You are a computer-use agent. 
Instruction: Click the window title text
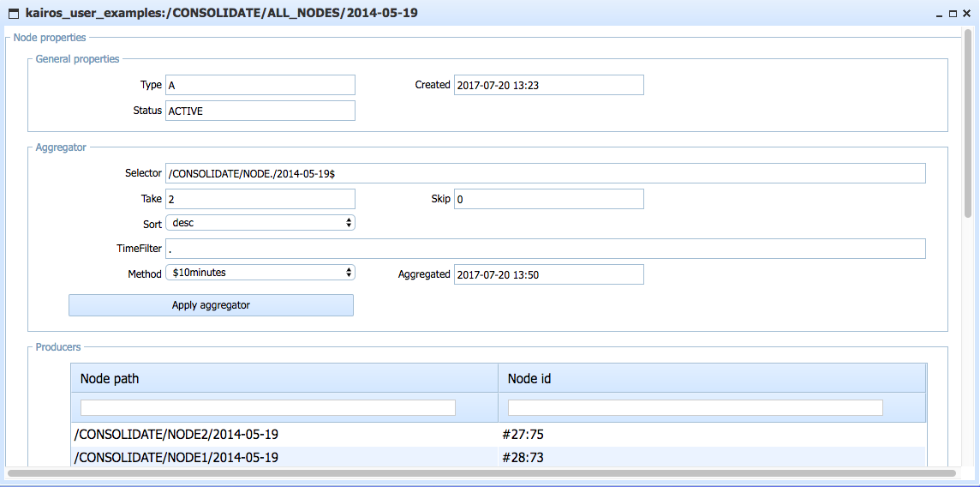222,13
